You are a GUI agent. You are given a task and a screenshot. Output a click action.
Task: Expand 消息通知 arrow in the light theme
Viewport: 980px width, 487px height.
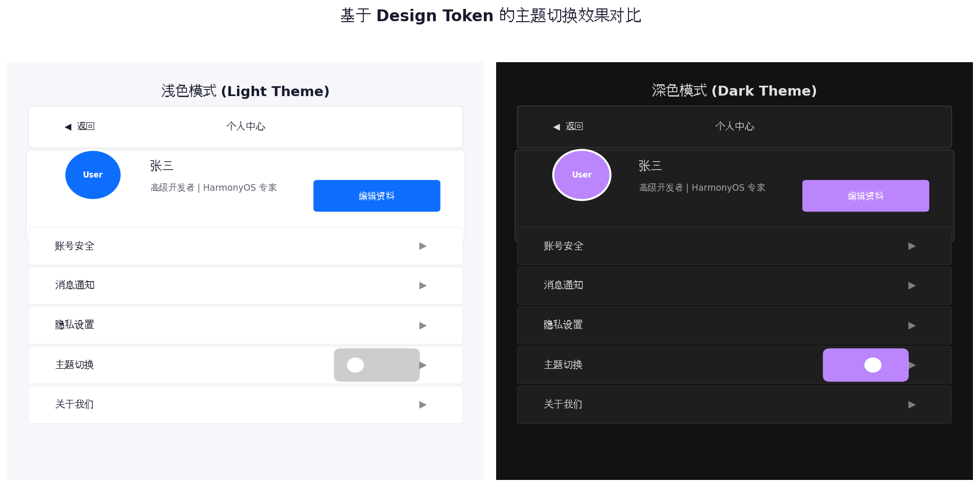(423, 285)
